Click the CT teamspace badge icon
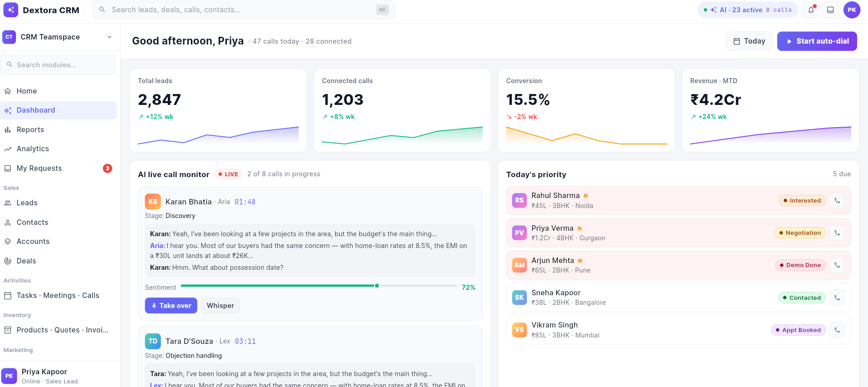868x387 pixels. 9,37
